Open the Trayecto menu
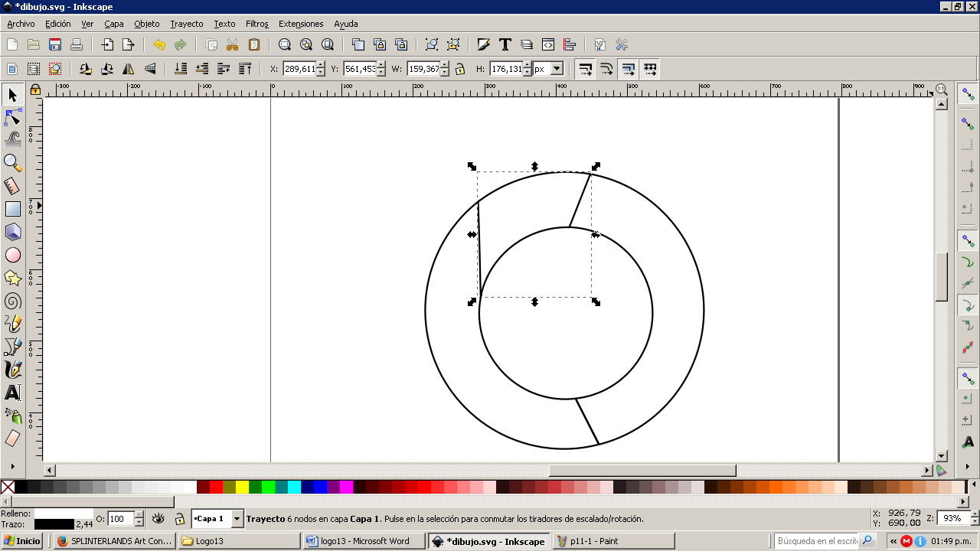The image size is (980, 551). 187,24
